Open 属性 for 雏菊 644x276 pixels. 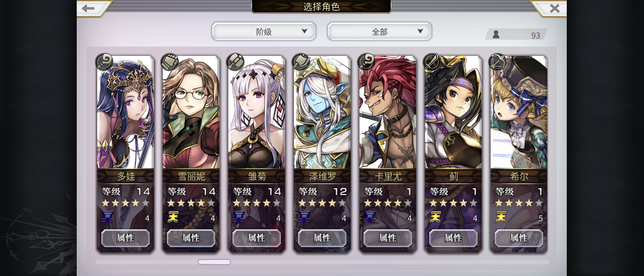(x=257, y=238)
